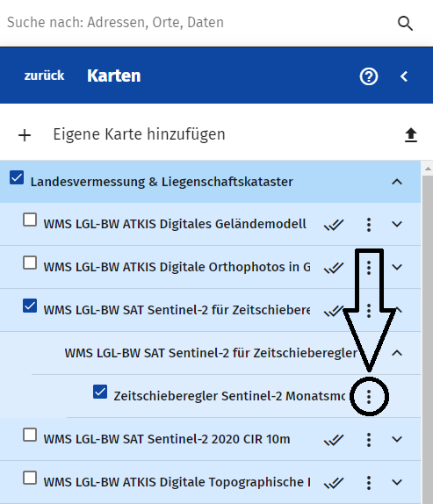This screenshot has width=433, height=504.
Task: Uncheck Zeitschieberegler Sentinel-2 Monatsmosaik checkbox
Action: pos(100,392)
